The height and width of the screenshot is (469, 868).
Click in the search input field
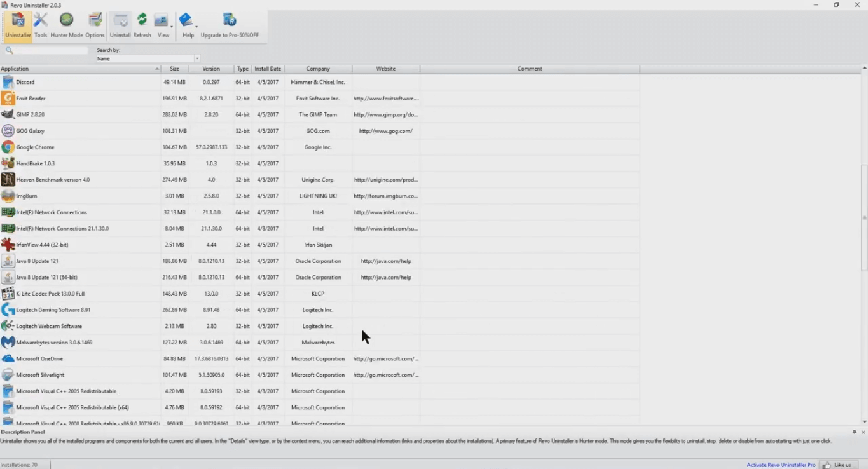[51, 50]
